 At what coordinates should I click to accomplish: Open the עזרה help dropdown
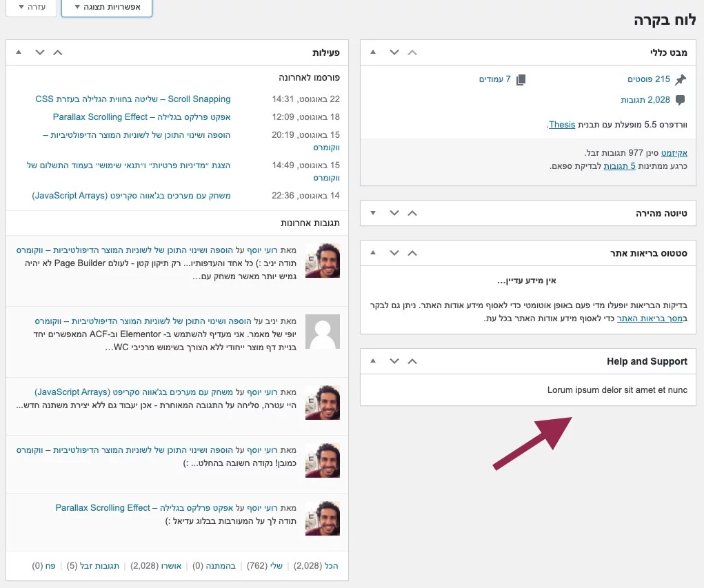[32, 7]
